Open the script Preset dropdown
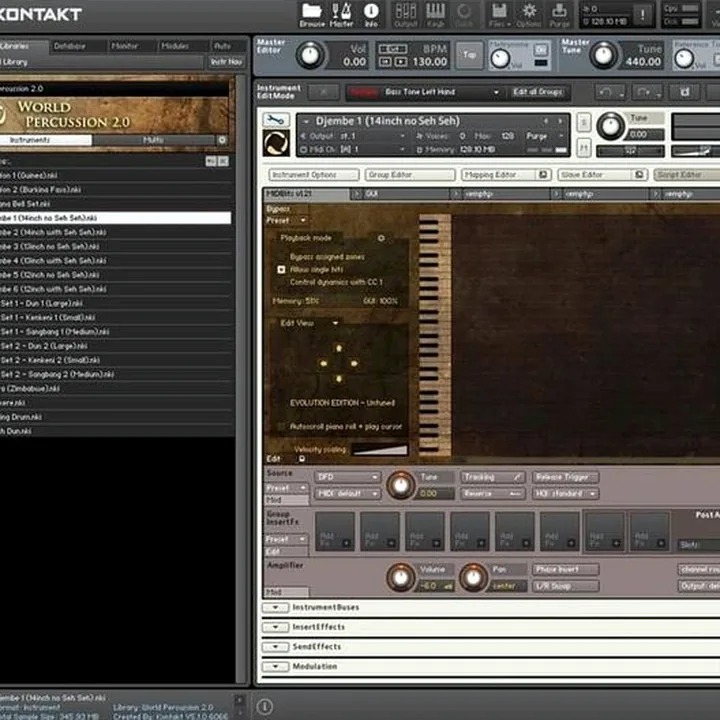The width and height of the screenshot is (720, 720). [x=286, y=221]
